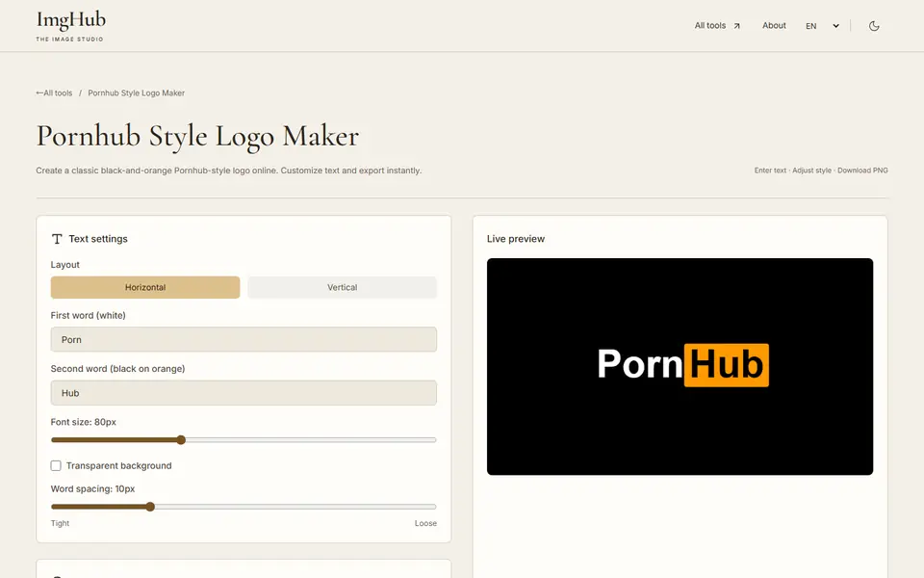Click the arrow icon next to All tools
This screenshot has height=578, width=924.
tap(736, 26)
